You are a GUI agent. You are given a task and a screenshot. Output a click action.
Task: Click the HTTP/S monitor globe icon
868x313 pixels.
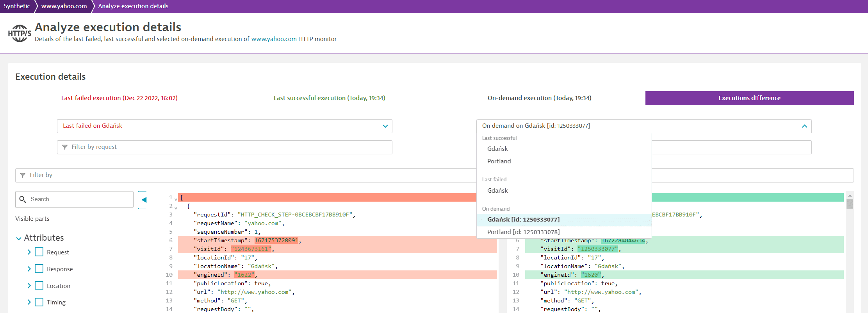pyautogui.click(x=20, y=33)
